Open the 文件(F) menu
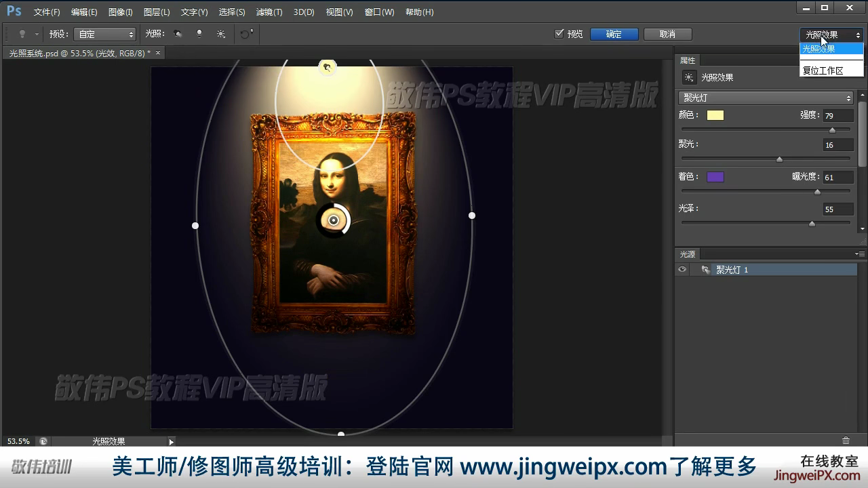Viewport: 868px width, 488px height. tap(47, 12)
